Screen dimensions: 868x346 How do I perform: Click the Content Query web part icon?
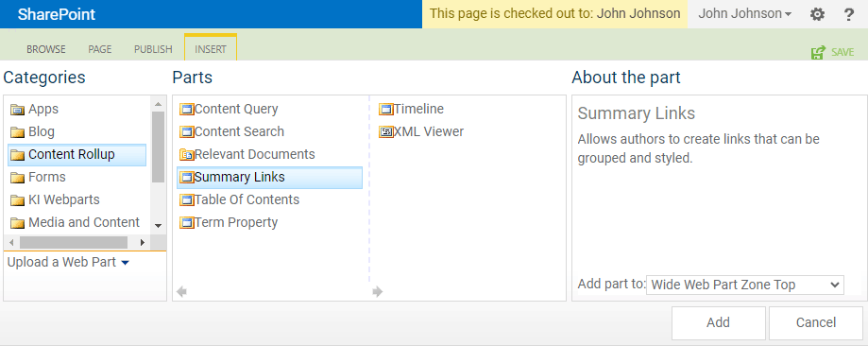pos(187,110)
